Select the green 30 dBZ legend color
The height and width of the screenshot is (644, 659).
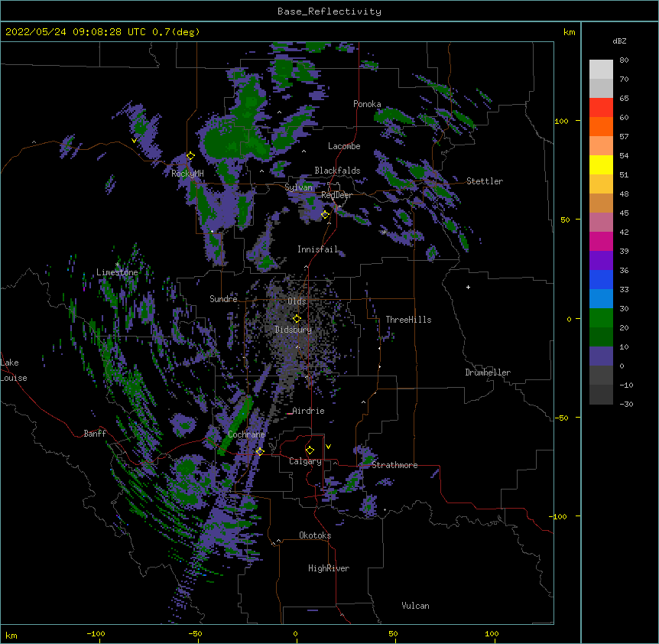coord(601,318)
